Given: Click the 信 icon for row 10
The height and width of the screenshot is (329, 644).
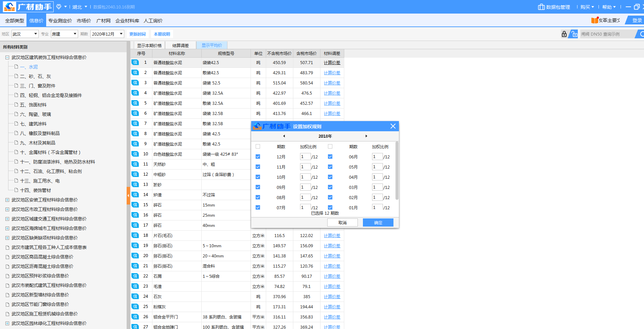Looking at the screenshot, I should click(x=135, y=154).
